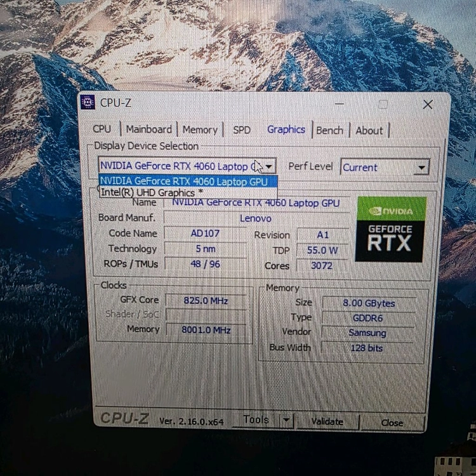
Task: Click the ROPs / TMUs value 48 / 96
Action: [x=205, y=264]
